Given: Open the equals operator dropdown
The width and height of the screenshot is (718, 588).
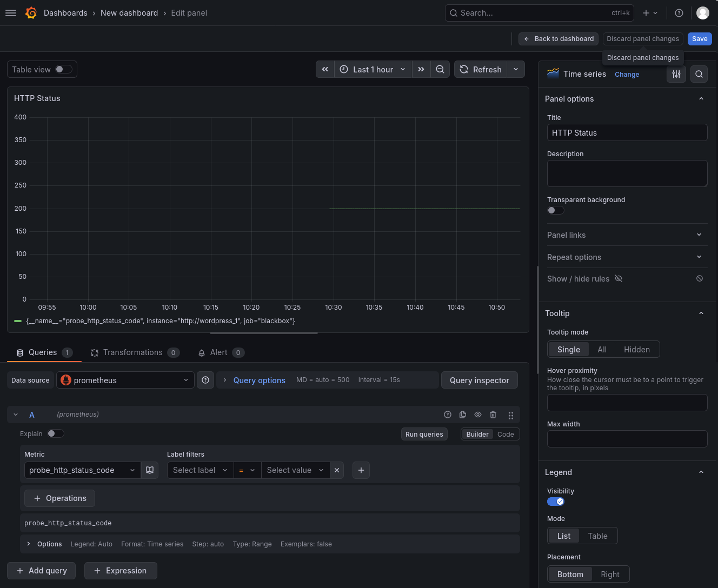Looking at the screenshot, I should pos(247,470).
